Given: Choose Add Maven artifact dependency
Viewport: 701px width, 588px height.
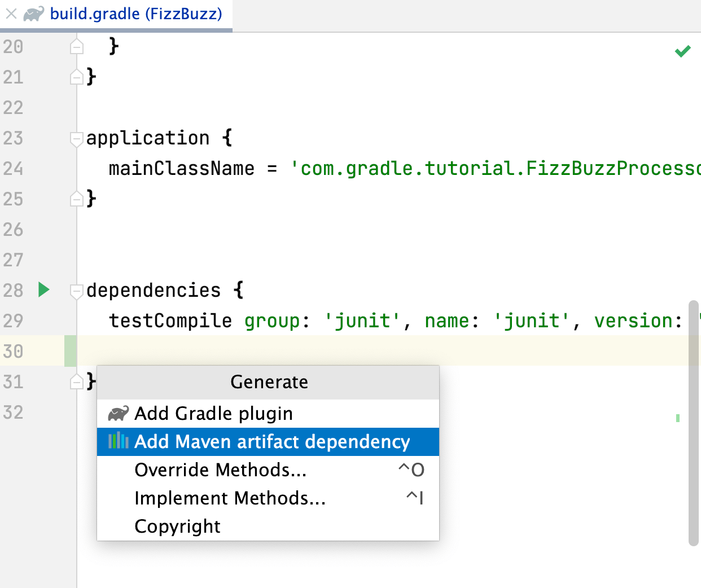Looking at the screenshot, I should pyautogui.click(x=268, y=442).
